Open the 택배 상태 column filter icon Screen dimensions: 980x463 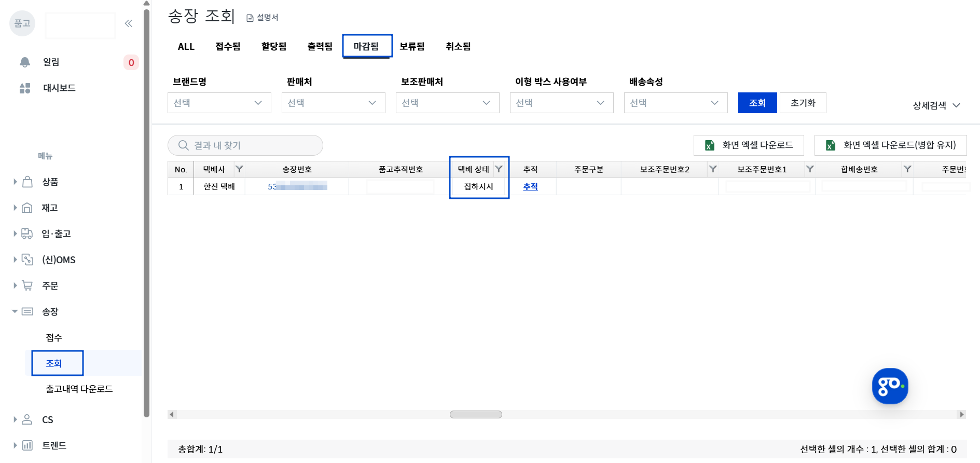click(499, 169)
